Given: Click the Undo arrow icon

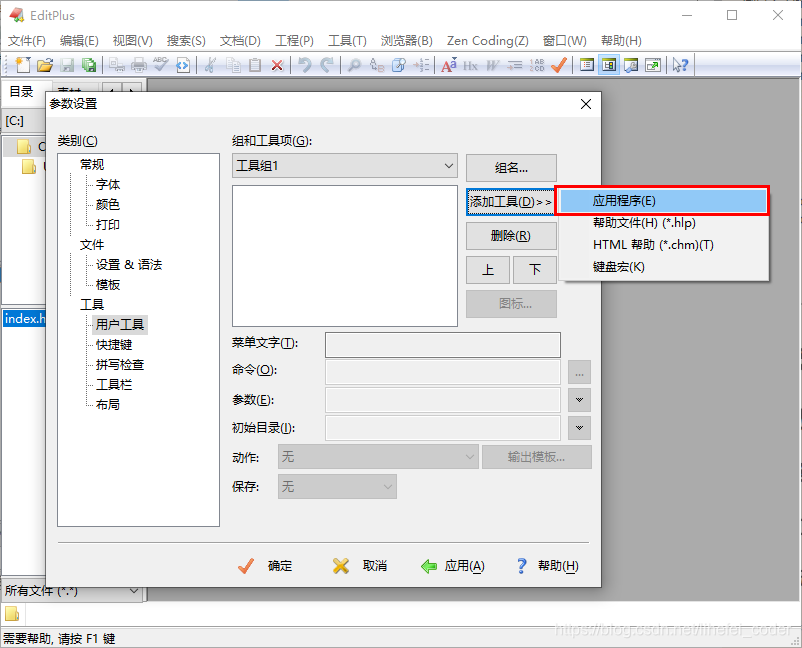Looking at the screenshot, I should [304, 65].
